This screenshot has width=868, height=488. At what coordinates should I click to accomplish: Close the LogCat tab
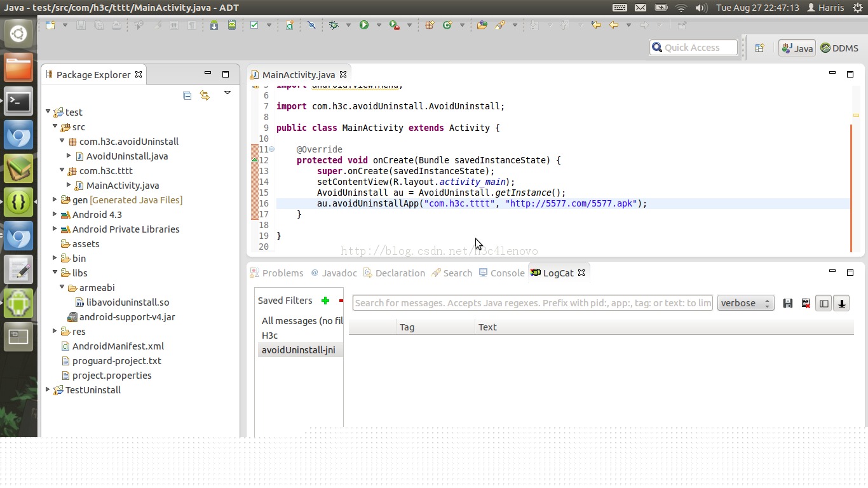[581, 273]
